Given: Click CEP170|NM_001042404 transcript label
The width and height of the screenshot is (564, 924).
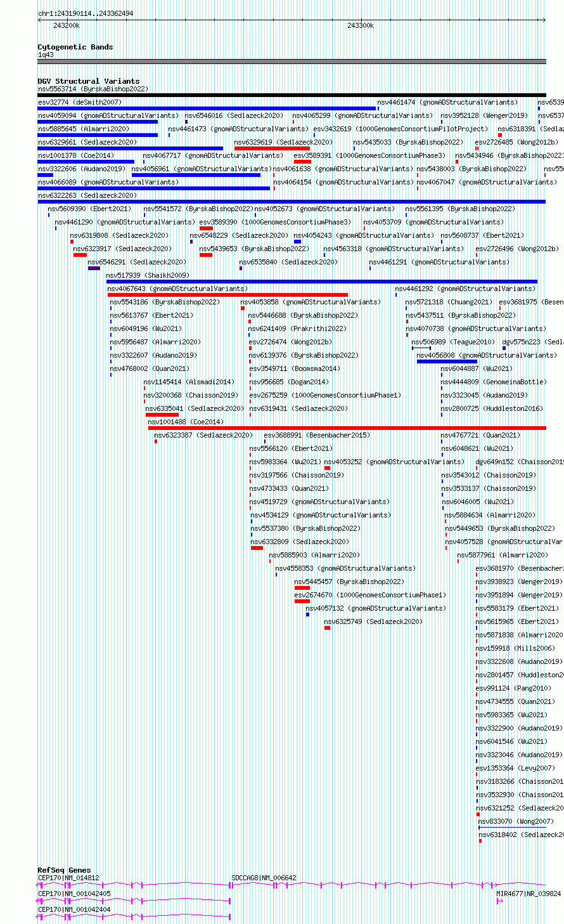Looking at the screenshot, I should coord(74,909).
